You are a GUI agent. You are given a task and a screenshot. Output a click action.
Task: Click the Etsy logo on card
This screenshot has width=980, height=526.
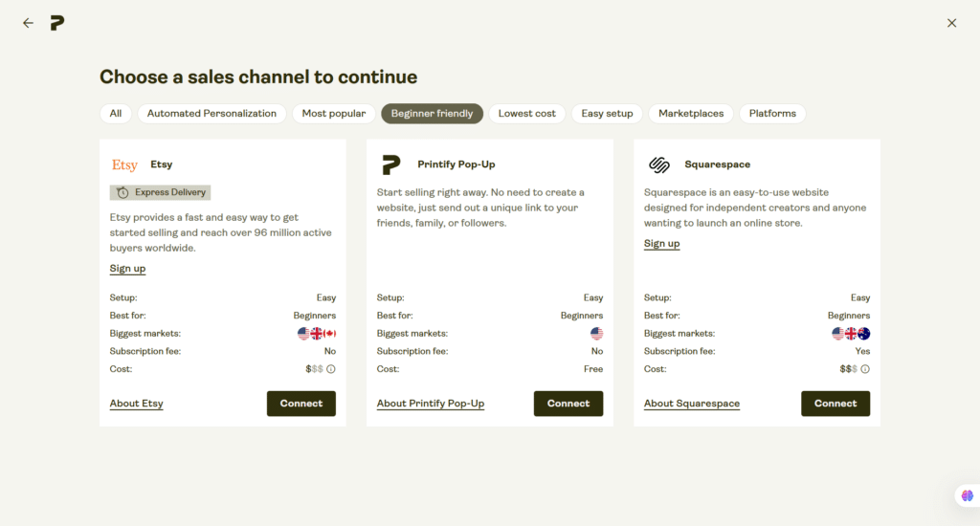pos(124,164)
